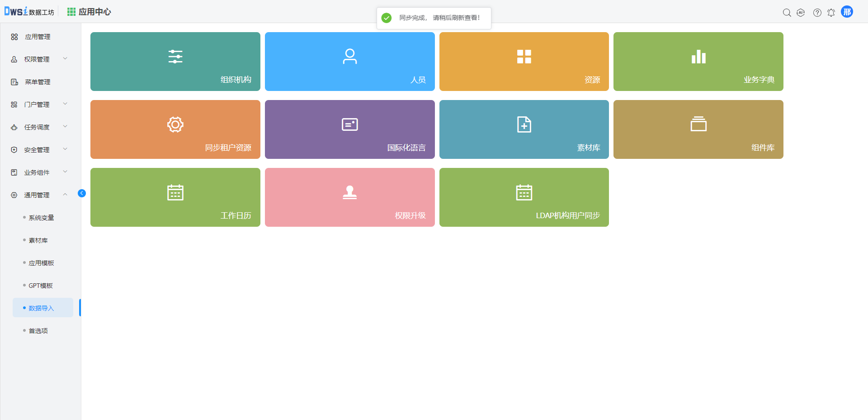The width and height of the screenshot is (868, 420).
Task: Expand the 权限管理 menu chevron
Action: point(65,59)
